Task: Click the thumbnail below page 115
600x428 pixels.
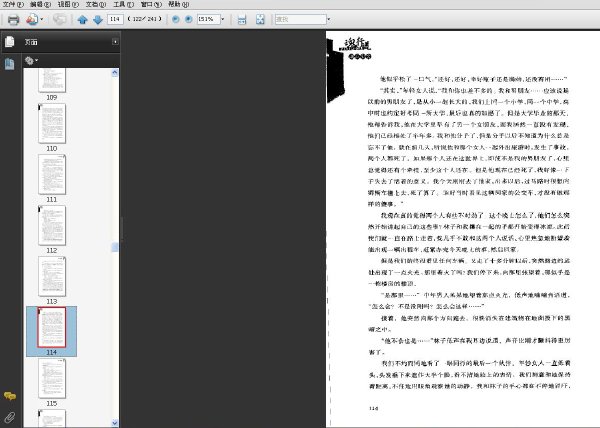Action: coord(52,418)
